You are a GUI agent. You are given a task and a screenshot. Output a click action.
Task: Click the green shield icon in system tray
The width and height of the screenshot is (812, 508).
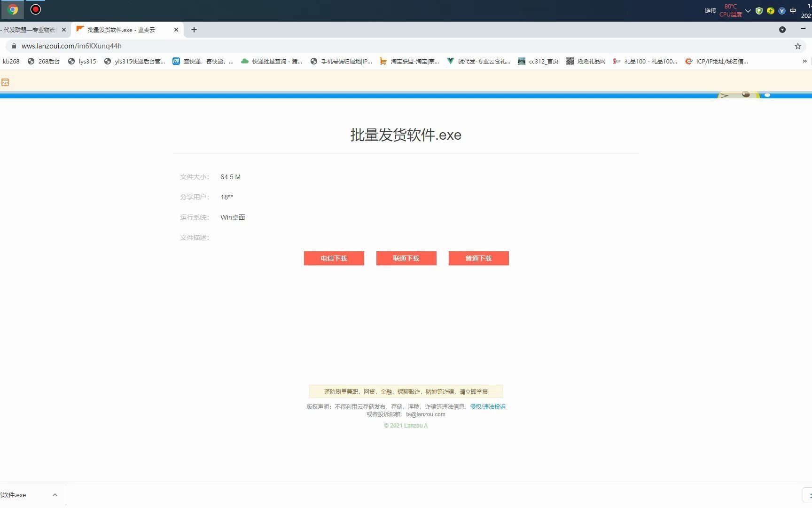click(x=759, y=10)
